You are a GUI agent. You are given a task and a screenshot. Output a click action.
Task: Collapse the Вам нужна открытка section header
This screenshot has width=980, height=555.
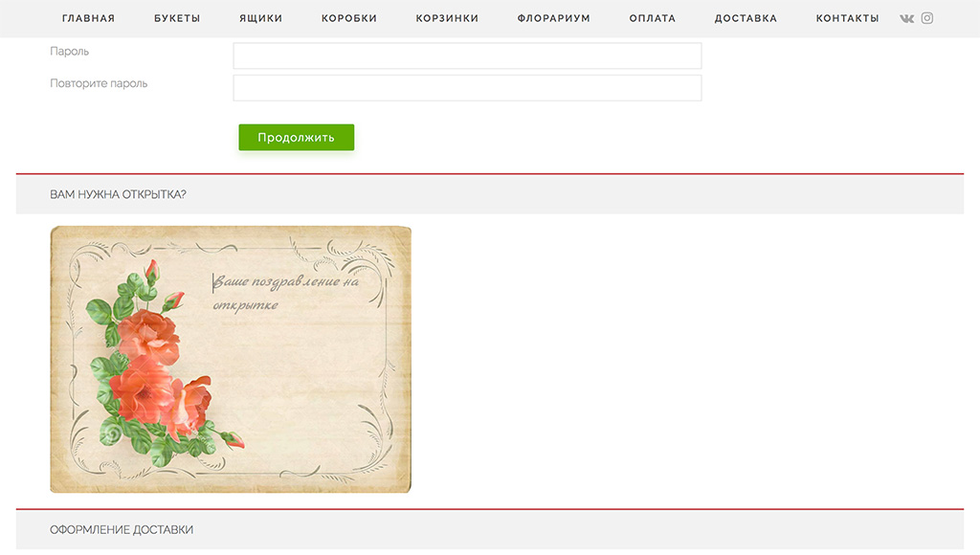point(490,194)
